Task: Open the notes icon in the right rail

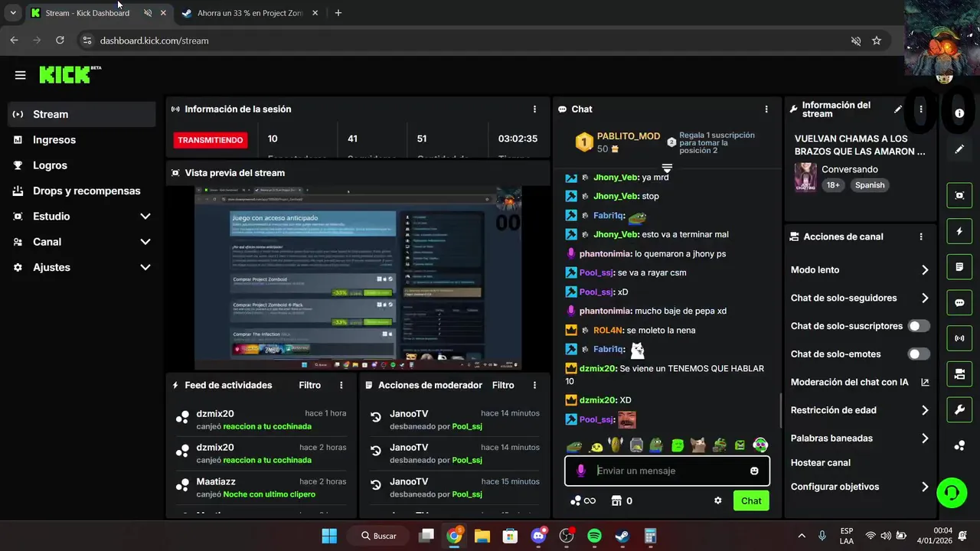Action: (x=959, y=267)
